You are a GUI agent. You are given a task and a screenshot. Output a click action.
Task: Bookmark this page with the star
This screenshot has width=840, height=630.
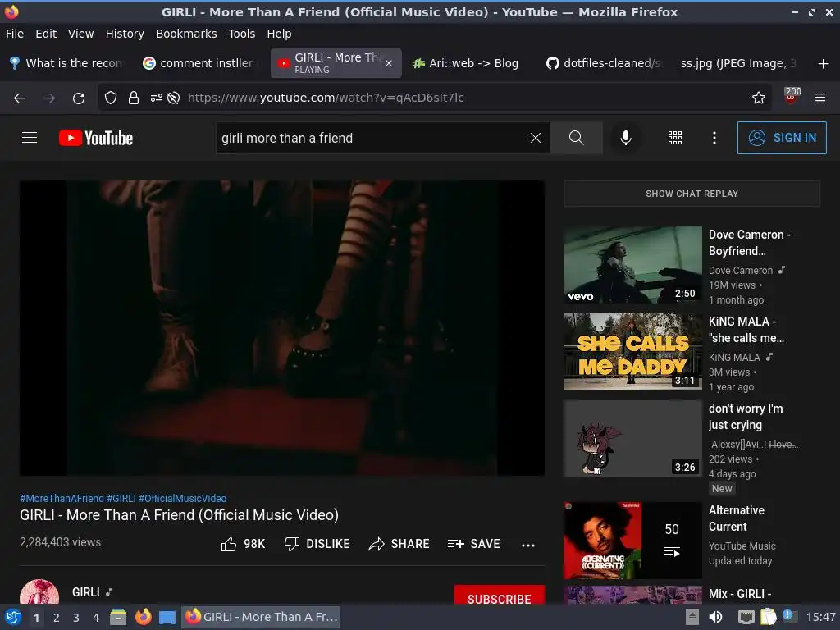point(759,98)
